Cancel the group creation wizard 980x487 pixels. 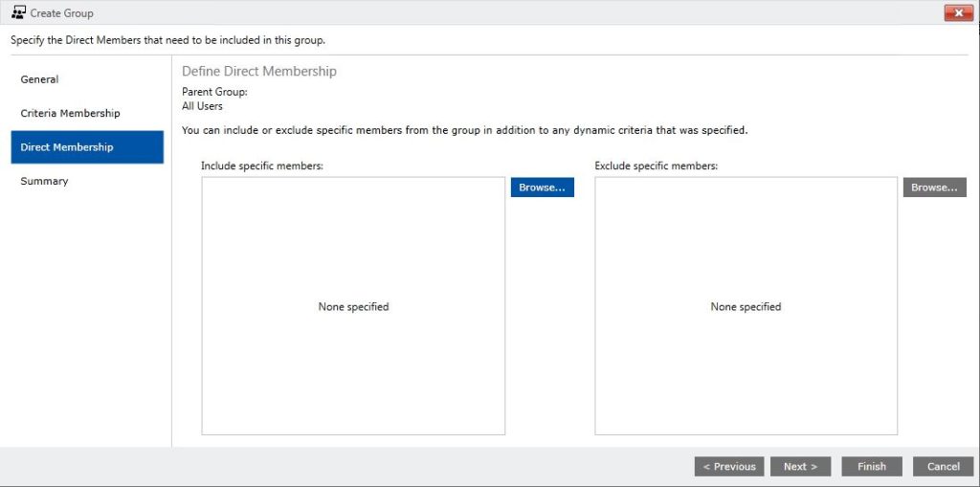pyautogui.click(x=943, y=466)
